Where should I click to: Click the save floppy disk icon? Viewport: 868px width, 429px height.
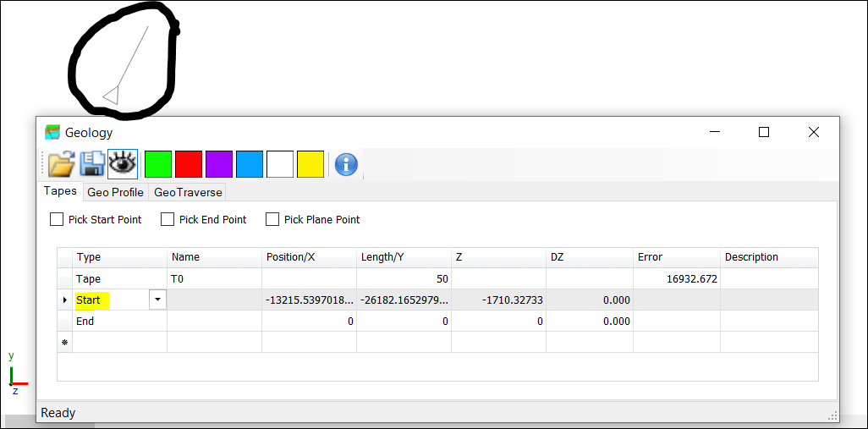91,163
